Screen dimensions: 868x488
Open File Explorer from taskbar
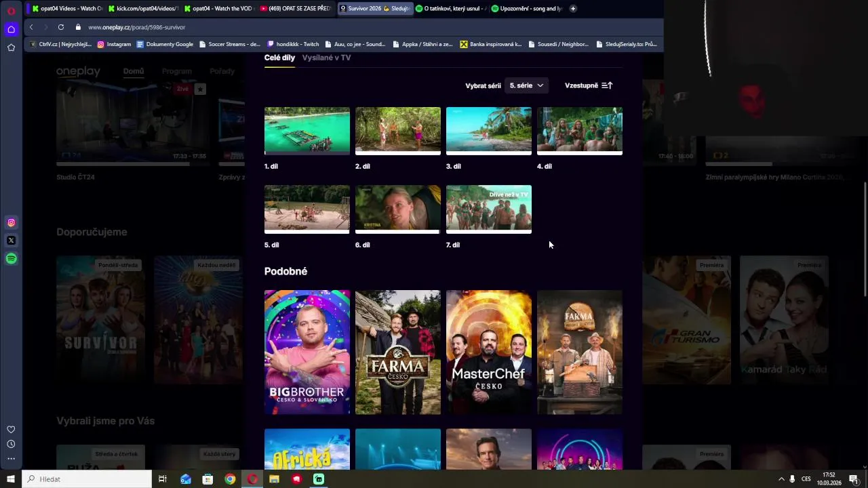[x=274, y=479]
